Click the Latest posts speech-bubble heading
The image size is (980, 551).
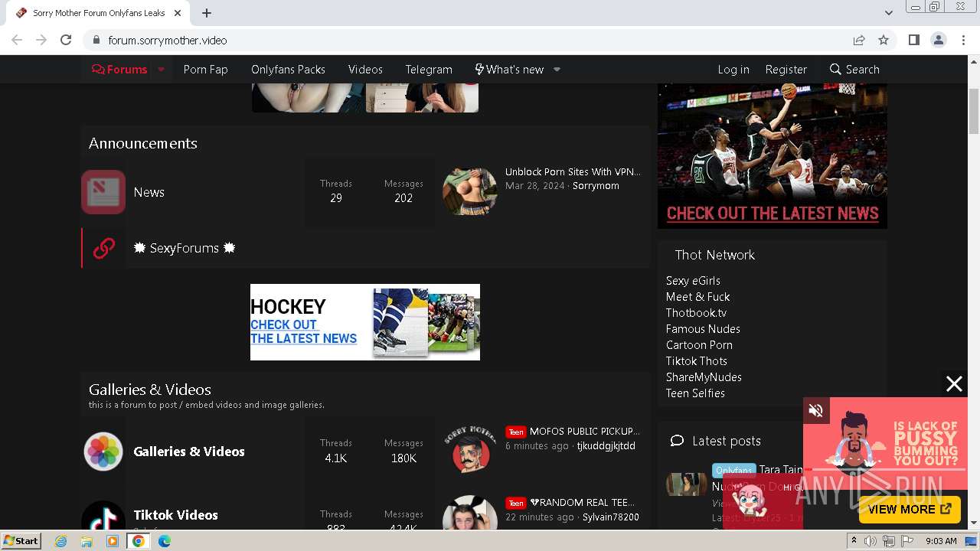715,441
